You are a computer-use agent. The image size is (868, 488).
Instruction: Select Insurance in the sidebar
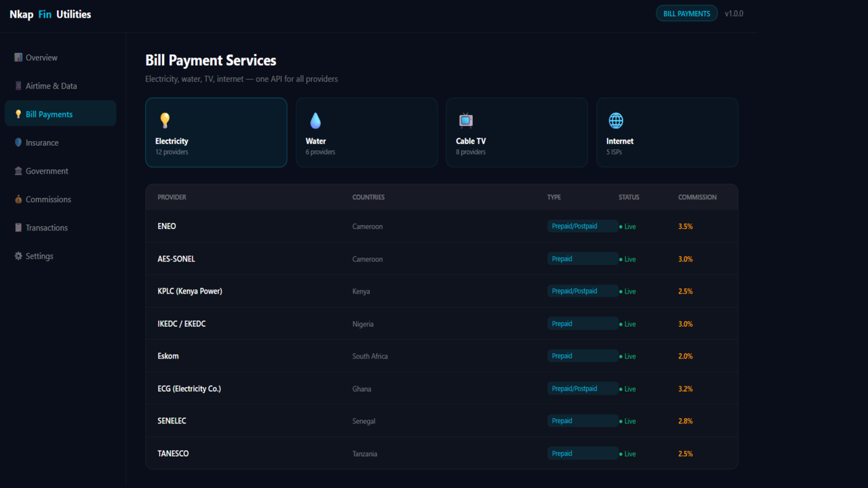coord(60,143)
